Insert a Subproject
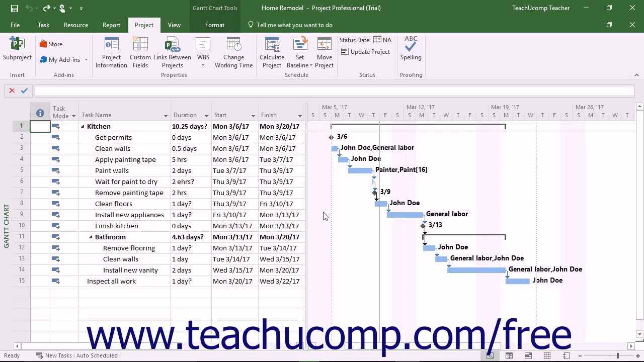The width and height of the screenshot is (644, 362). pos(17,49)
